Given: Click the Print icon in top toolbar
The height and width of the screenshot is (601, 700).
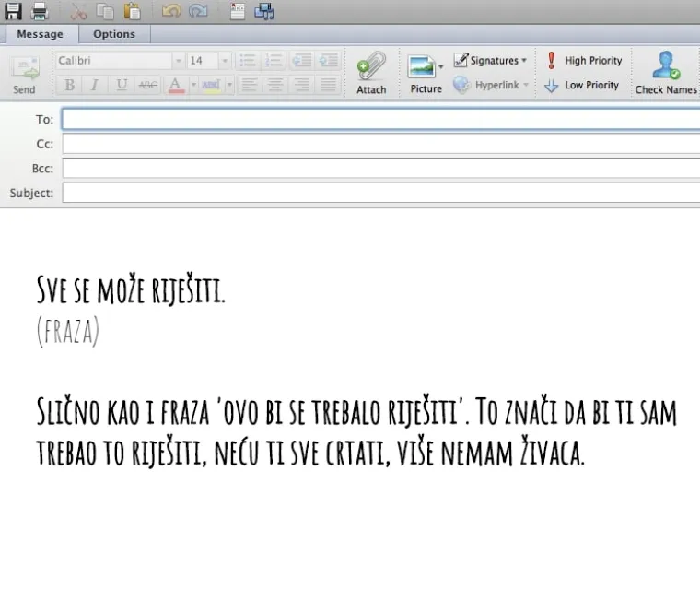Looking at the screenshot, I should pos(40,11).
